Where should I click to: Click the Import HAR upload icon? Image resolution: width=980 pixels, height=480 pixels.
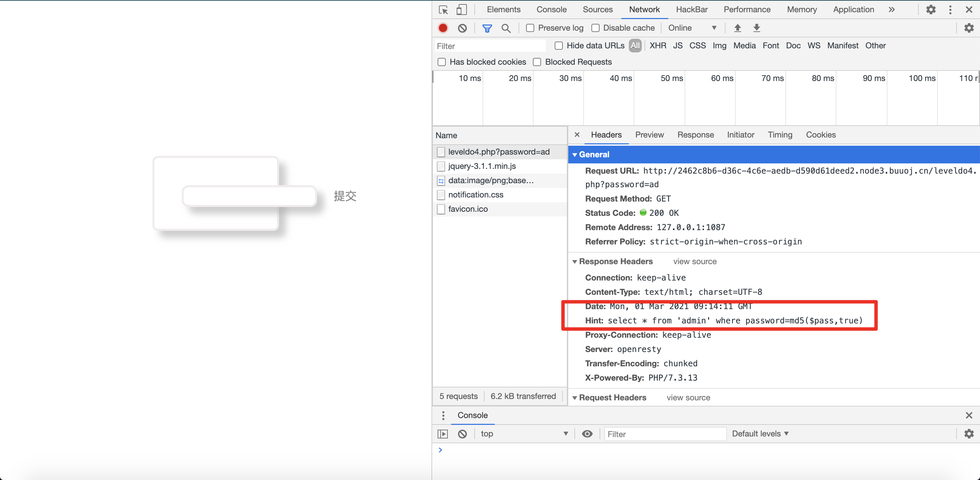pos(737,28)
